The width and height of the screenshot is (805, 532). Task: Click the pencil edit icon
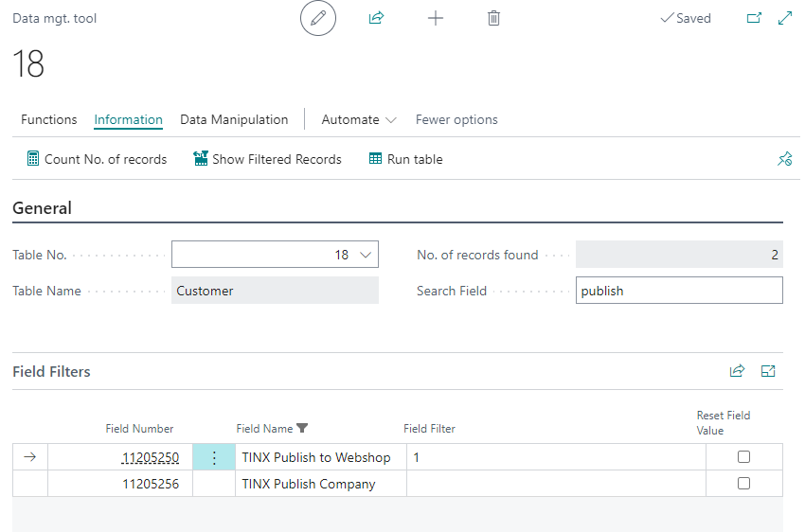(318, 18)
